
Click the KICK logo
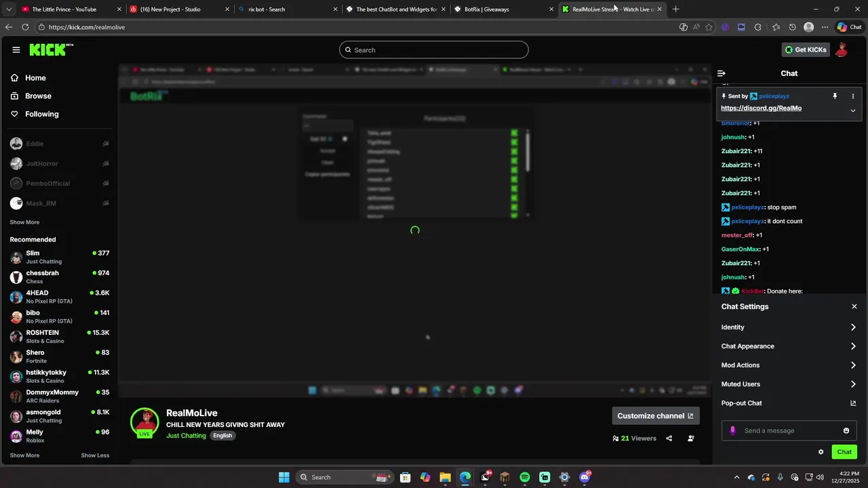click(x=51, y=49)
